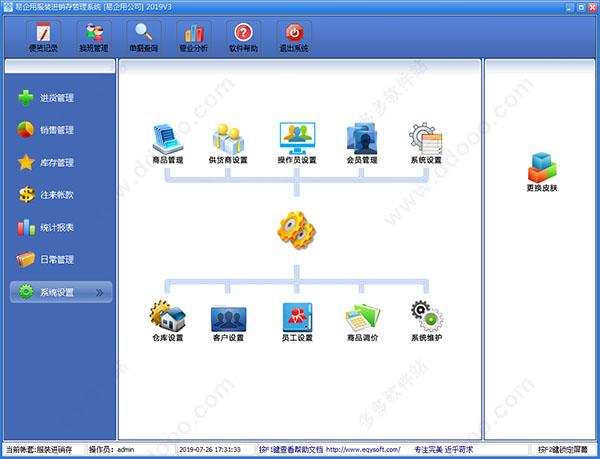Open 客户设置 folder icon
This screenshot has width=600, height=459.
click(228, 323)
